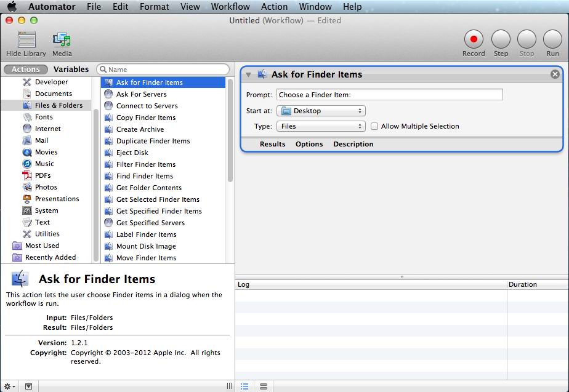Screen dimensions: 569x392
Task: Select the Create Archive action
Action: point(163,129)
